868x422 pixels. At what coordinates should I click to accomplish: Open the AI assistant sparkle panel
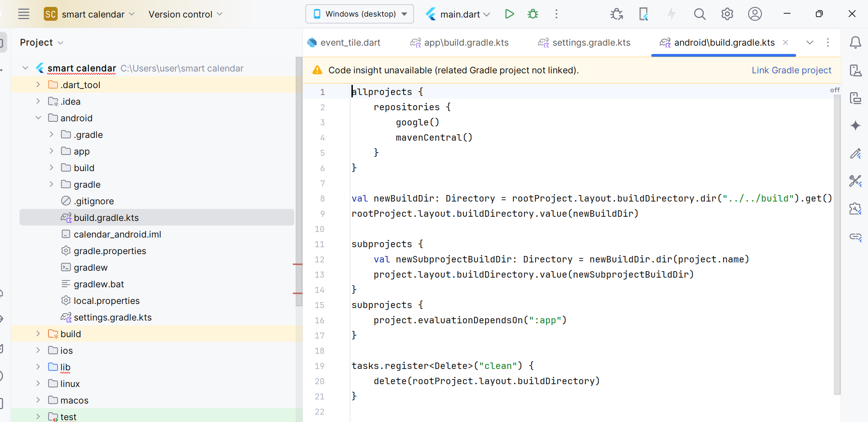click(x=855, y=125)
